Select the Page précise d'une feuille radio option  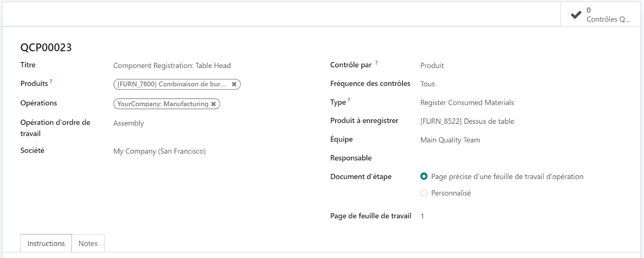point(424,176)
